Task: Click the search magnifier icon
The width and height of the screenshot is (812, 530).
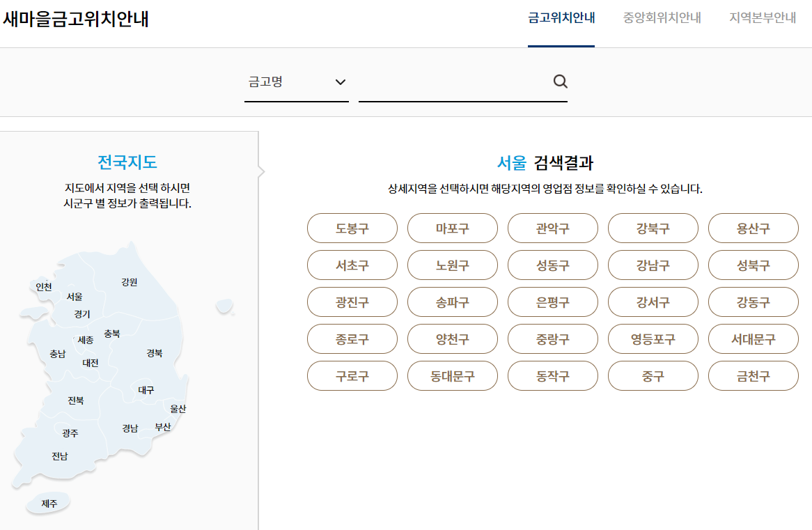Action: [x=560, y=81]
